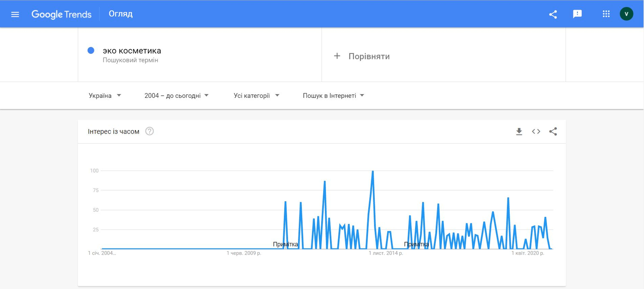Image resolution: width=644 pixels, height=289 pixels.
Task: Open the send feedback icon
Action: point(577,14)
